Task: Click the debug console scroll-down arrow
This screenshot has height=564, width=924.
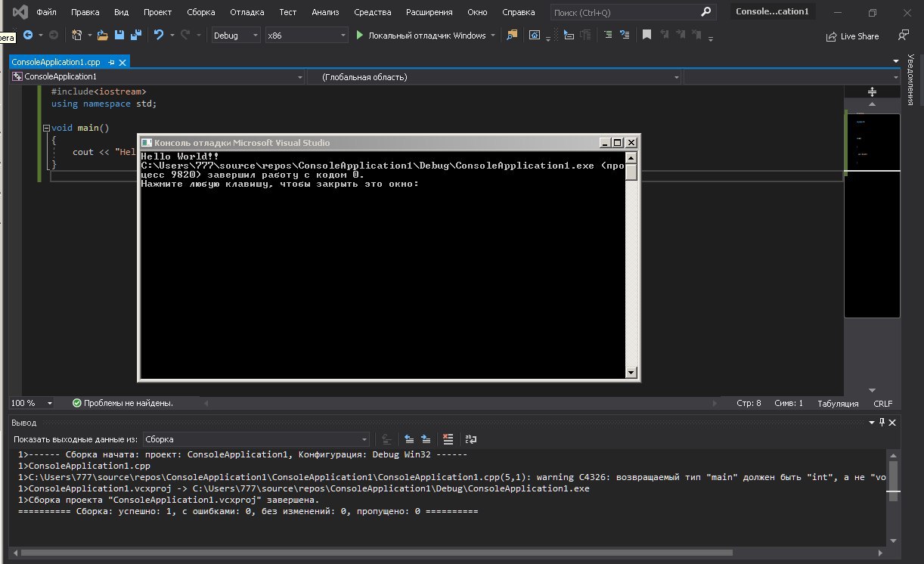Action: (x=631, y=372)
